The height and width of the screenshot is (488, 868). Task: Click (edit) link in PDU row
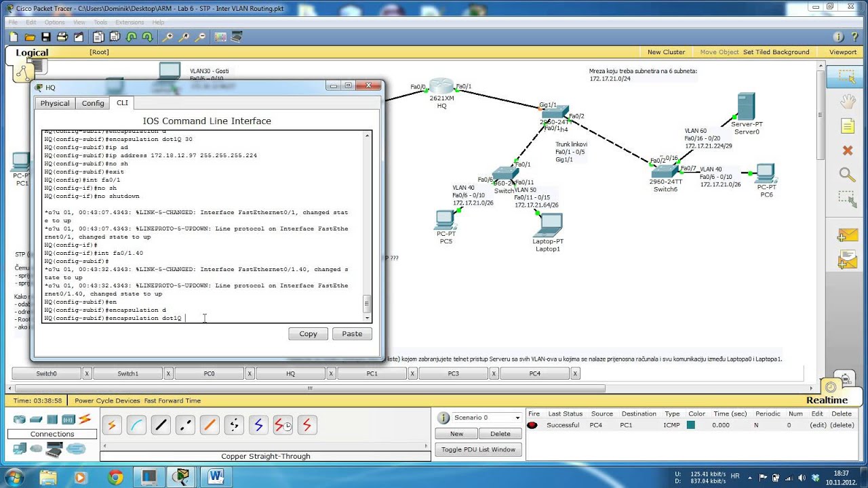[x=817, y=425]
